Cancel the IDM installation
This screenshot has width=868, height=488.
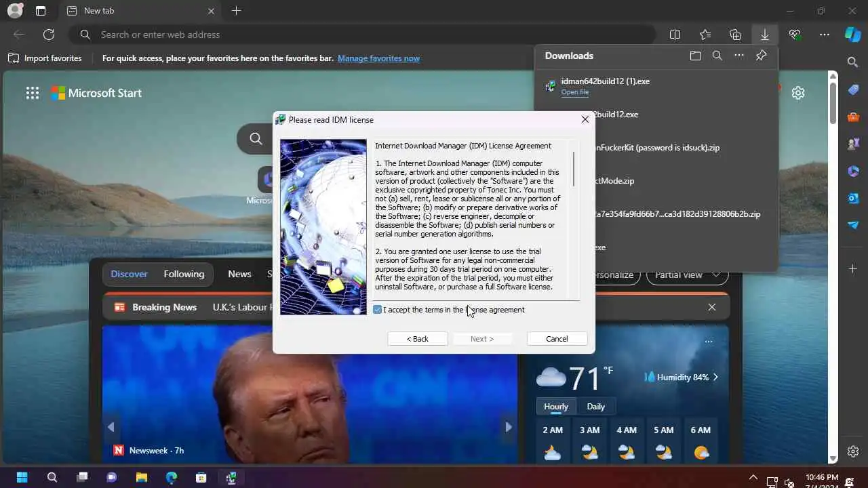pyautogui.click(x=557, y=339)
